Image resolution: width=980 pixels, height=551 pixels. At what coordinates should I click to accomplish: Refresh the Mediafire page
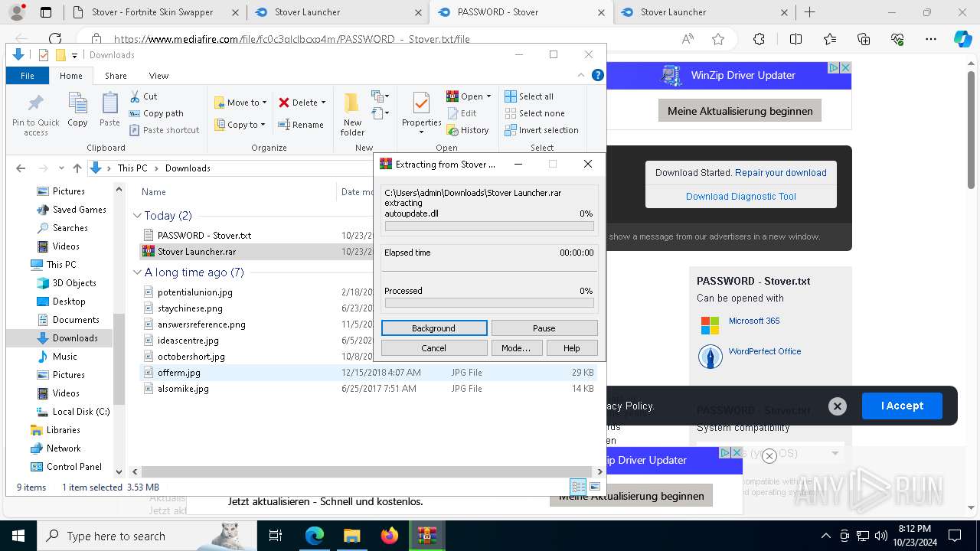[55, 39]
